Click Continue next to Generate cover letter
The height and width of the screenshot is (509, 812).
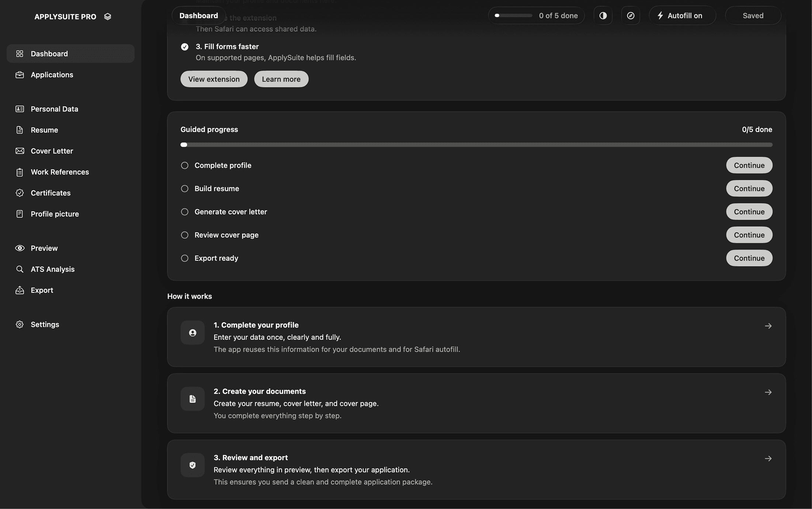click(x=749, y=212)
